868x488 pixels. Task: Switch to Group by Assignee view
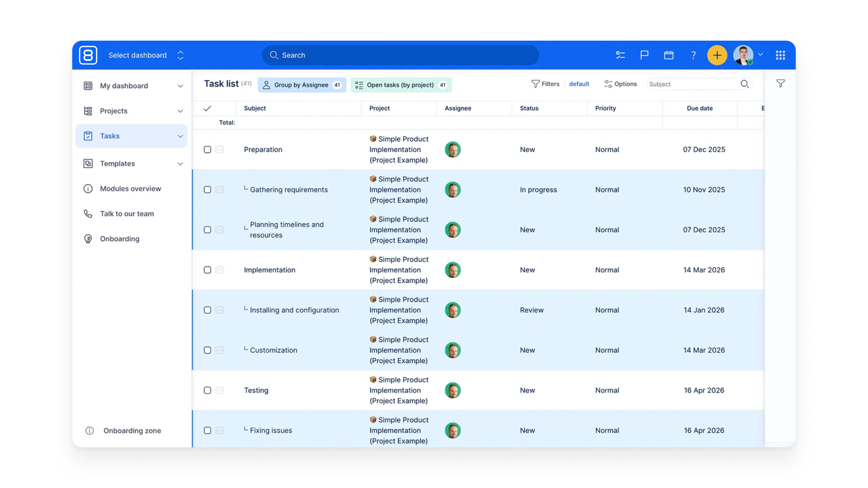tap(302, 85)
